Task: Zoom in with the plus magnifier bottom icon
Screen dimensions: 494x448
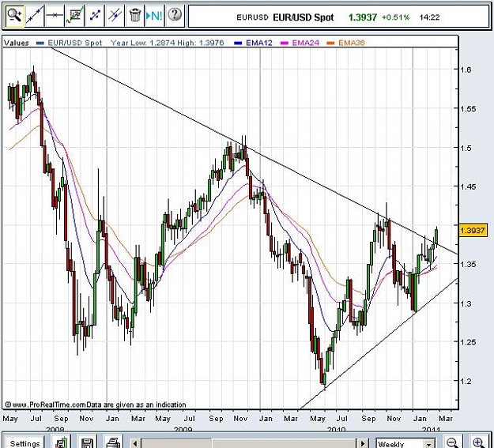Action: (x=479, y=442)
